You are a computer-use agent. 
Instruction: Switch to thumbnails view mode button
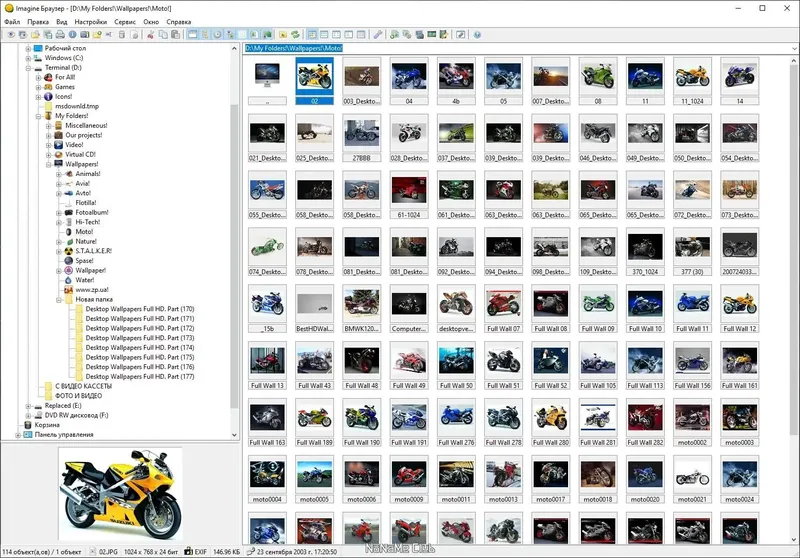pyautogui.click(x=312, y=35)
